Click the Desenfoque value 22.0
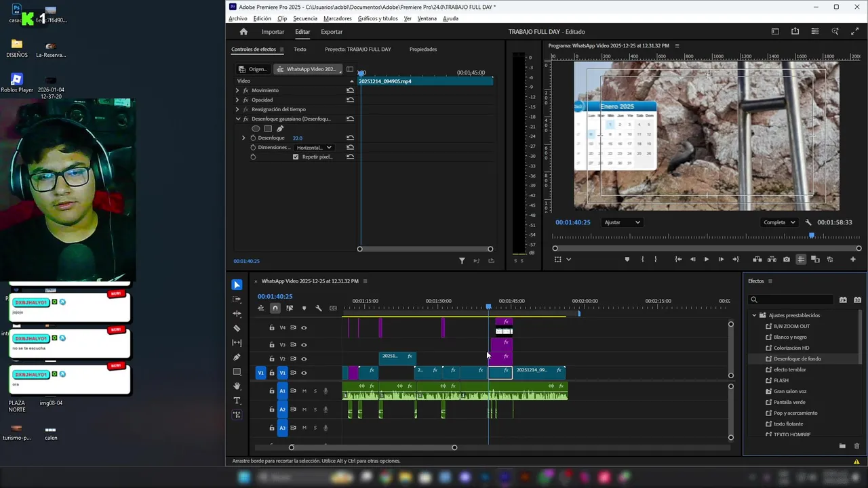 pos(298,138)
